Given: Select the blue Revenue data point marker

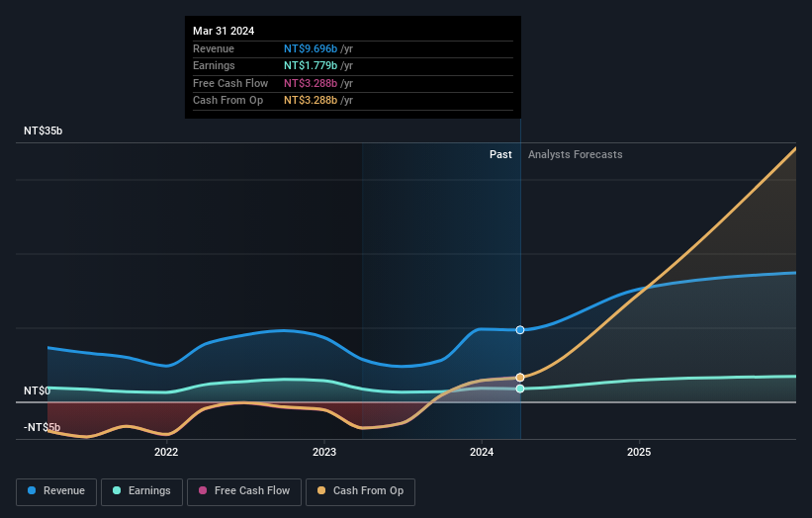Looking at the screenshot, I should (520, 329).
